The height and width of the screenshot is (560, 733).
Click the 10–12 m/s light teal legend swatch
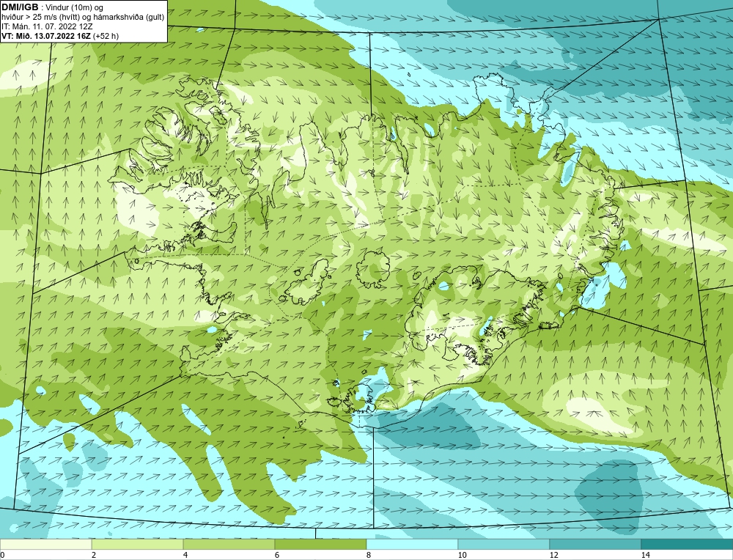coord(504,544)
